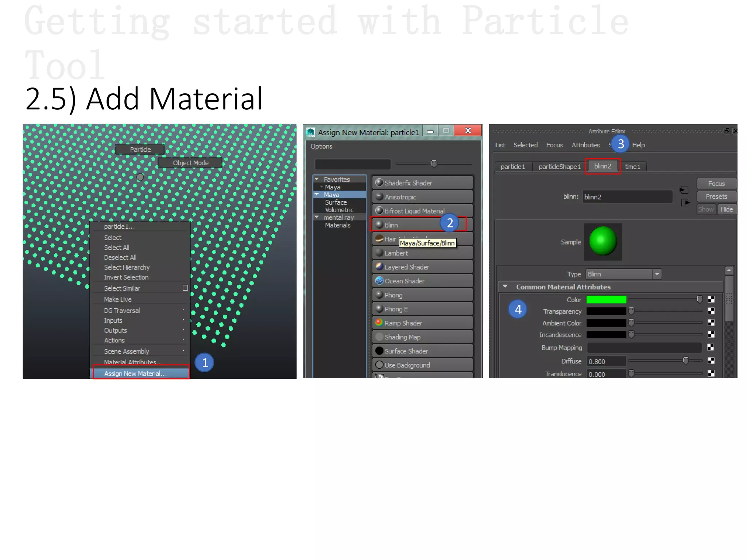Open Options menu in Assign New Material

[x=321, y=146]
